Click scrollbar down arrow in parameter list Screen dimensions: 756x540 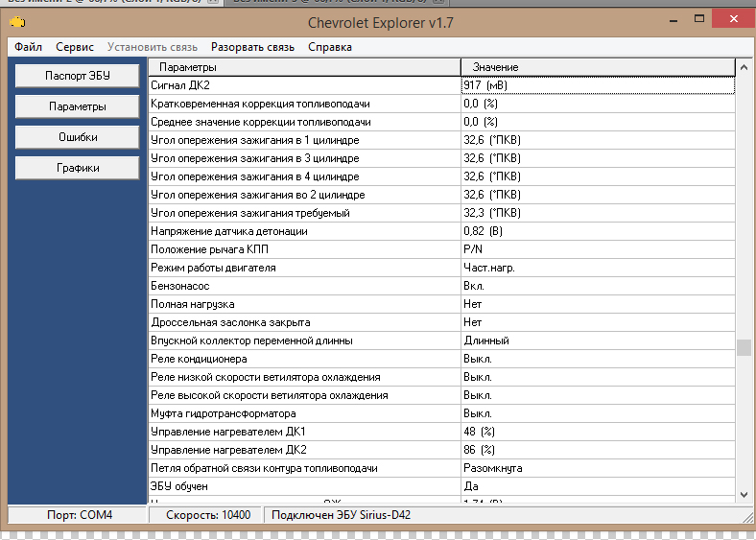(744, 494)
